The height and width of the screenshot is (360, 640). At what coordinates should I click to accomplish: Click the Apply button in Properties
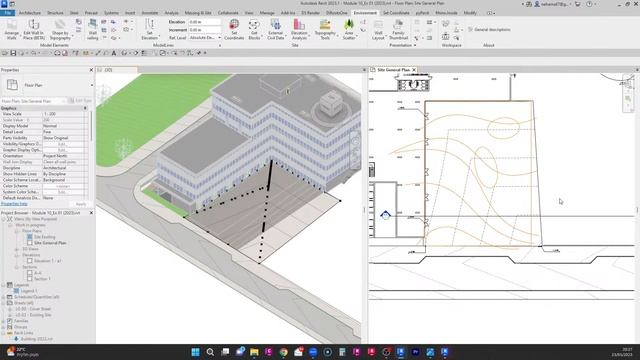[x=81, y=204]
